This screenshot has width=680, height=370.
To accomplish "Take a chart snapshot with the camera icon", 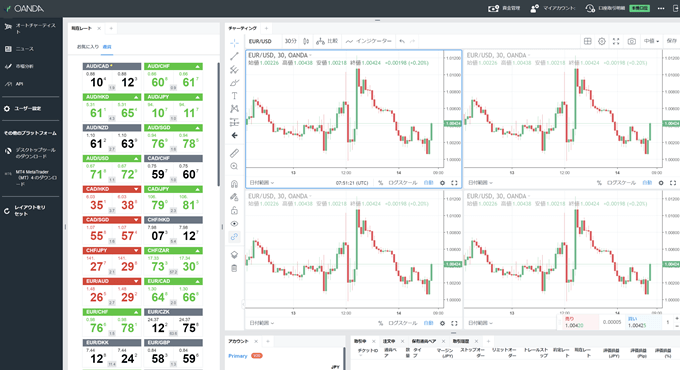I will point(631,41).
